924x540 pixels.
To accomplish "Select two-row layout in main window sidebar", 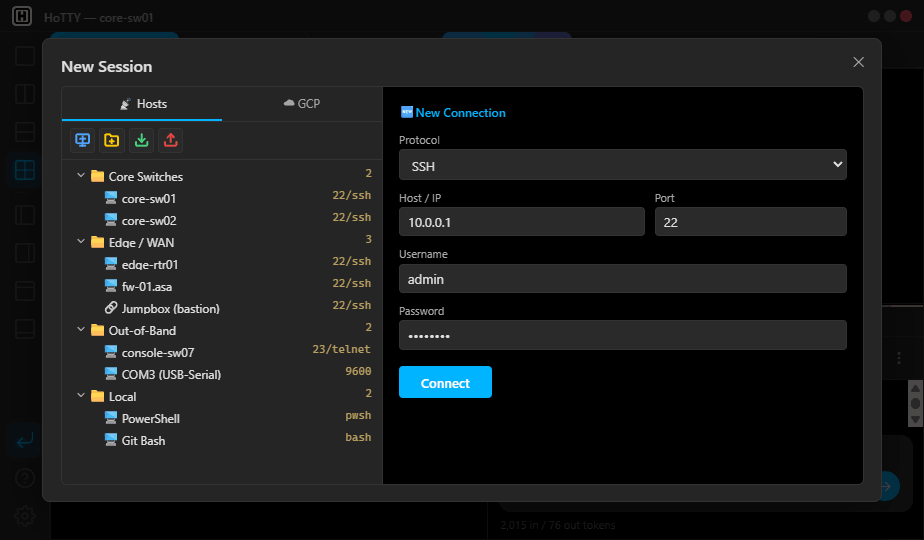I will click(x=25, y=132).
